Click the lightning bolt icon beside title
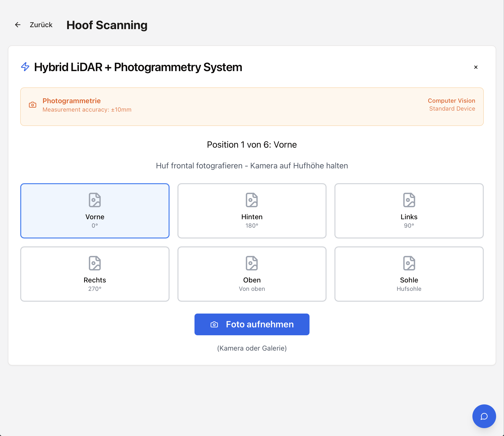 tap(25, 67)
